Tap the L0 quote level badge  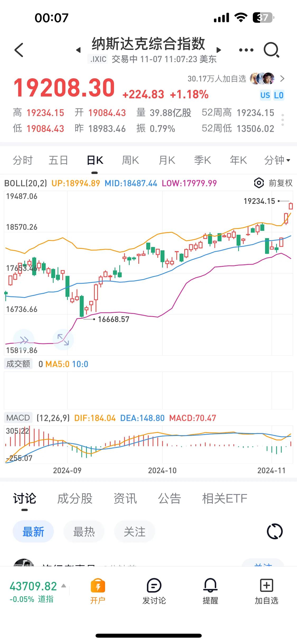tap(279, 95)
